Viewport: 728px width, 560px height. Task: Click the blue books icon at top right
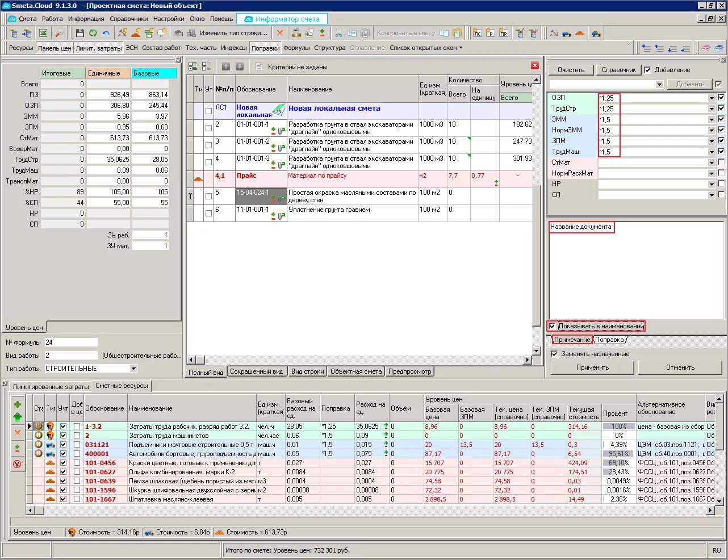(719, 48)
